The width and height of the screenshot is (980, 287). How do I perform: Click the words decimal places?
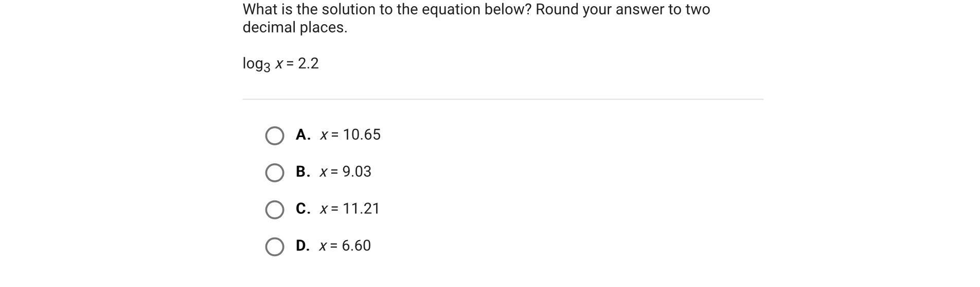[295, 28]
